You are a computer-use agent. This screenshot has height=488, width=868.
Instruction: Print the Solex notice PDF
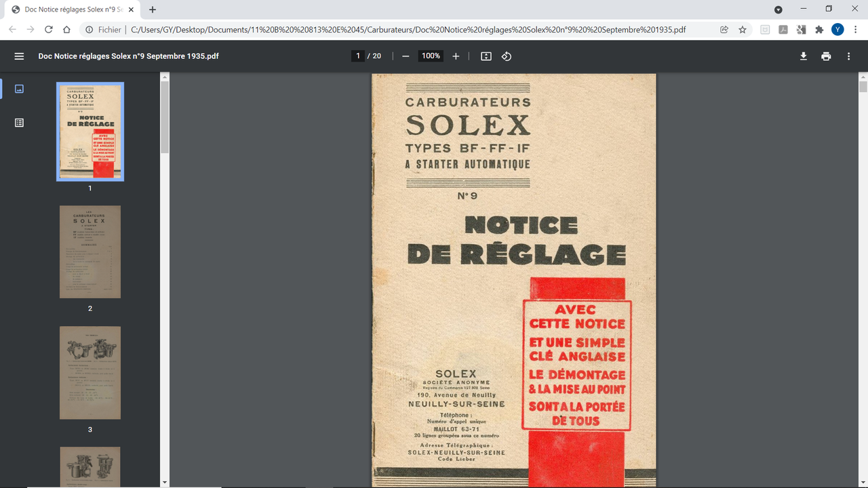coord(826,56)
